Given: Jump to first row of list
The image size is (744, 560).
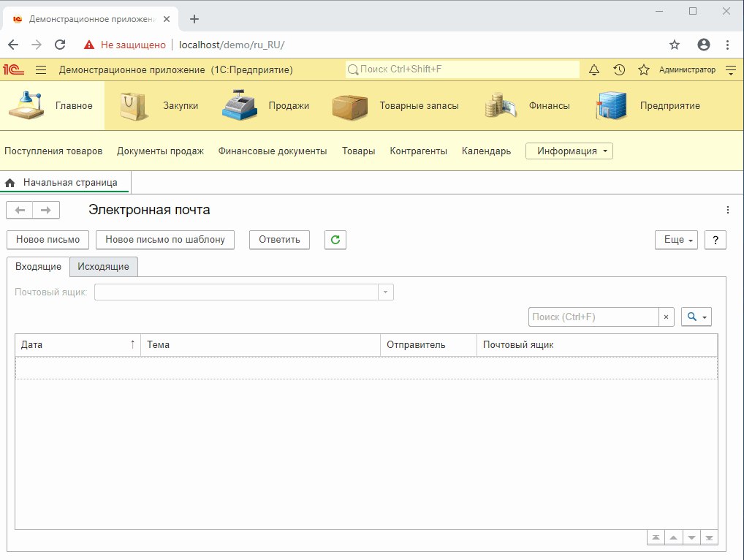Looking at the screenshot, I should click(x=656, y=537).
